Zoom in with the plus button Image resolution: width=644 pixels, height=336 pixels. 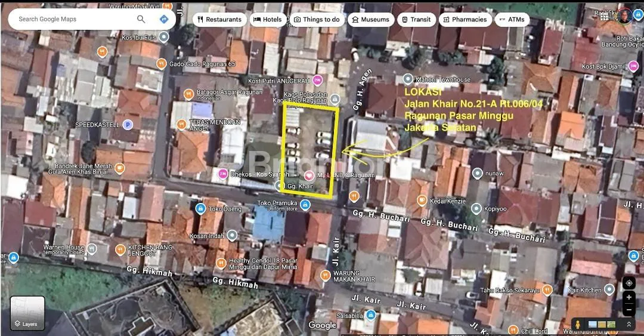click(629, 297)
